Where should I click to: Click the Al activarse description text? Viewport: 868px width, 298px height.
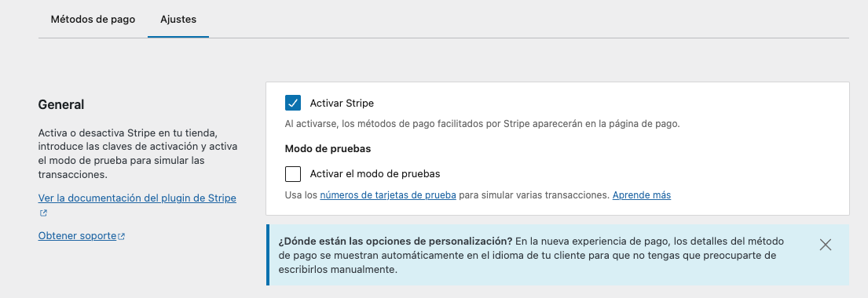coord(482,124)
